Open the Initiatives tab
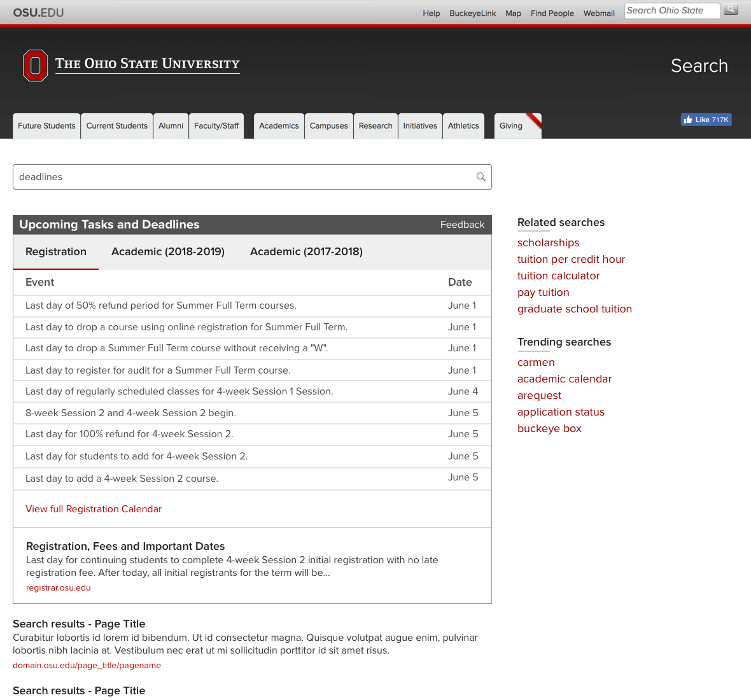 [x=420, y=126]
